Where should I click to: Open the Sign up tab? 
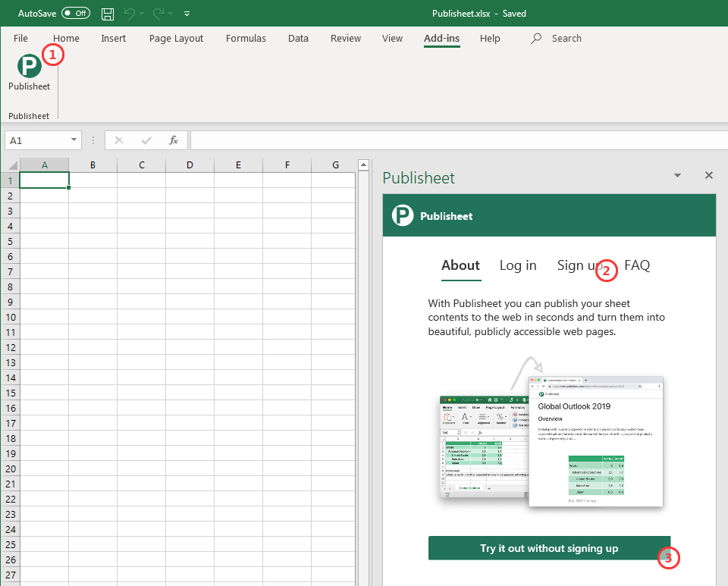click(579, 265)
